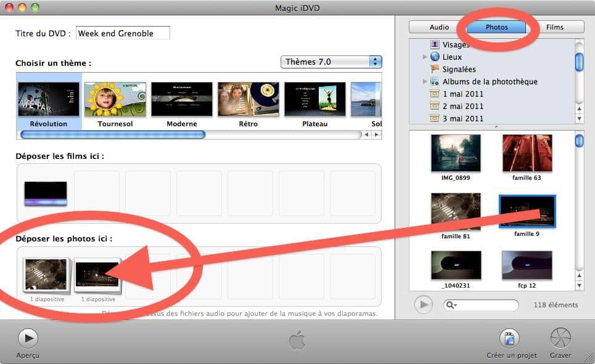
Task: Open the search magnifier menu
Action: (451, 304)
